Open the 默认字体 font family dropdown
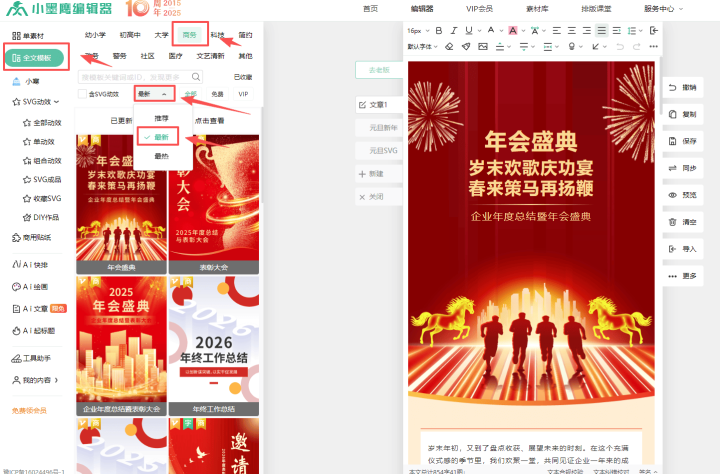The image size is (720, 474). tap(422, 46)
